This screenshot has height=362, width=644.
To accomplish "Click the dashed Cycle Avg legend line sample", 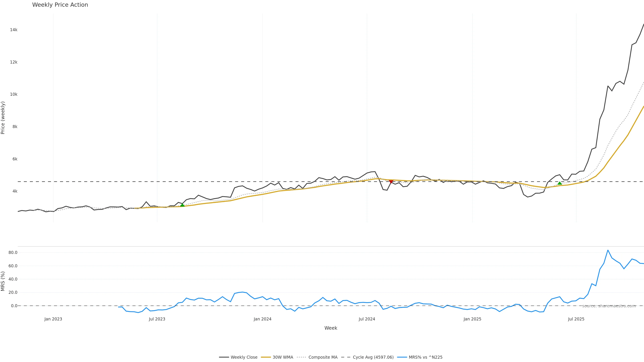I will tap(346, 357).
